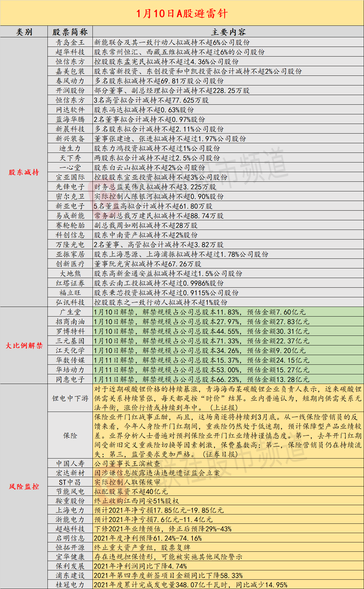This screenshot has width=364, height=589.
Task: Select stock name 中国人寿
Action: pos(70,463)
